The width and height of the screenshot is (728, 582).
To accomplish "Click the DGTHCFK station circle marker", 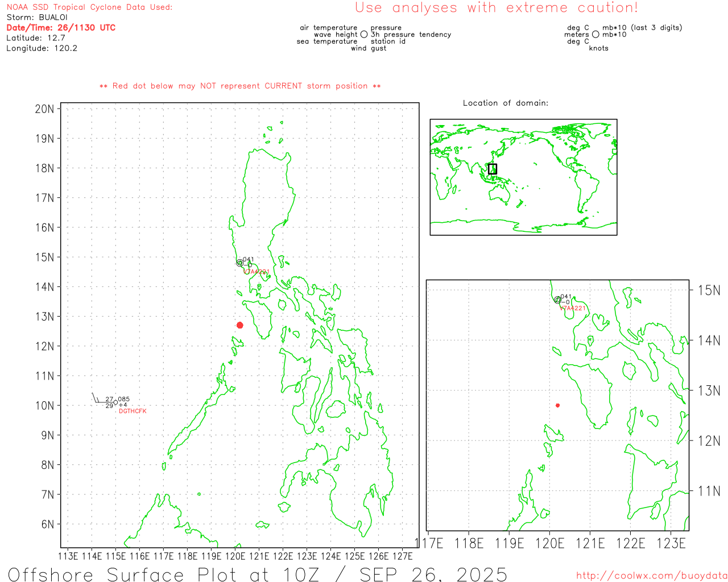I will [x=115, y=402].
